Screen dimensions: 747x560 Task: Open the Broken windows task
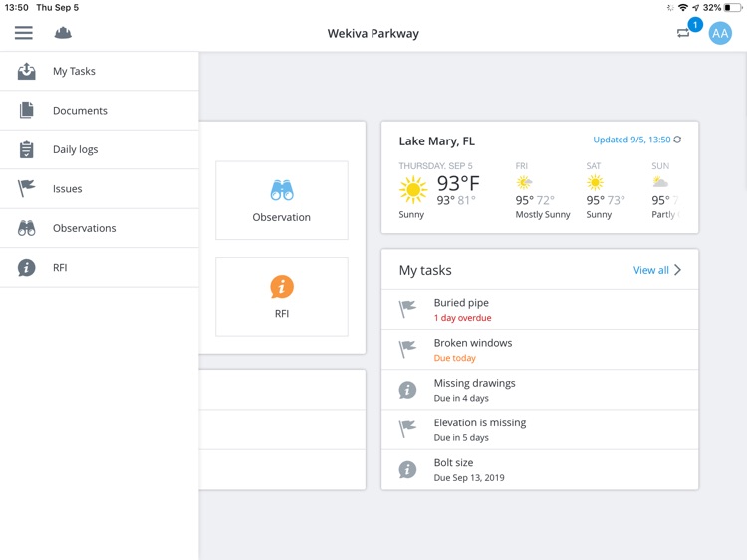point(540,350)
